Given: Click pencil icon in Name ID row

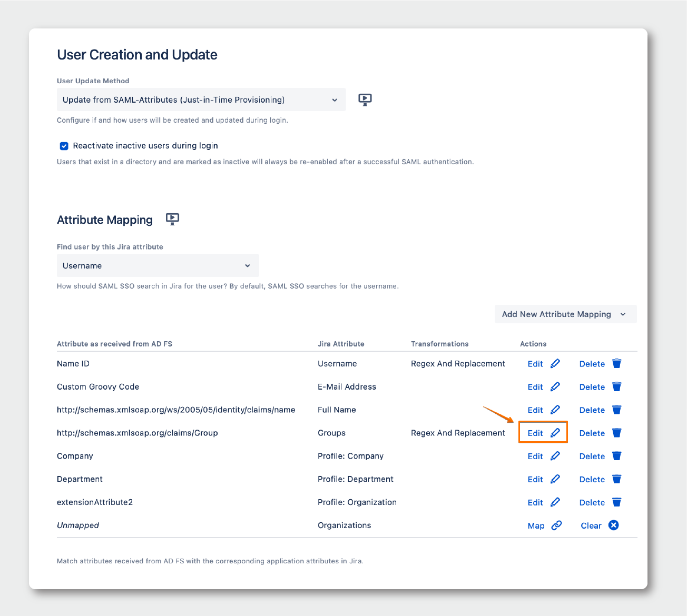Looking at the screenshot, I should click(x=555, y=363).
